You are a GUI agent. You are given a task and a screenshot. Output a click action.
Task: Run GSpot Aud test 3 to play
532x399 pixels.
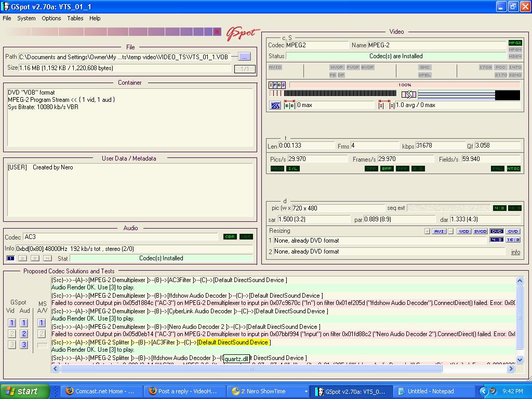24,345
